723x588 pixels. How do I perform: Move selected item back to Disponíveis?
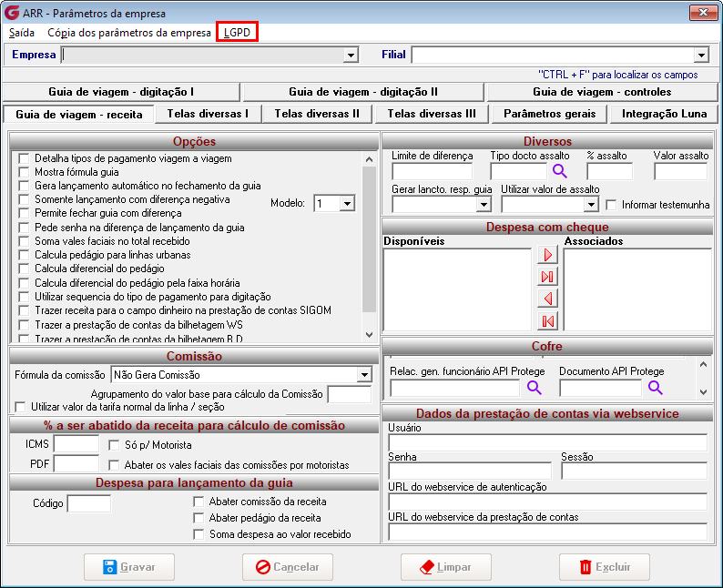548,299
